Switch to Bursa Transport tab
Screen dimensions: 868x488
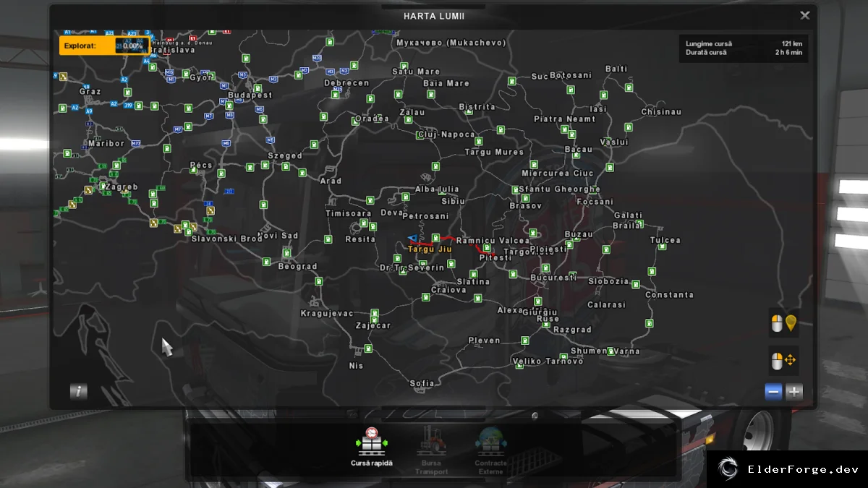pos(431,450)
